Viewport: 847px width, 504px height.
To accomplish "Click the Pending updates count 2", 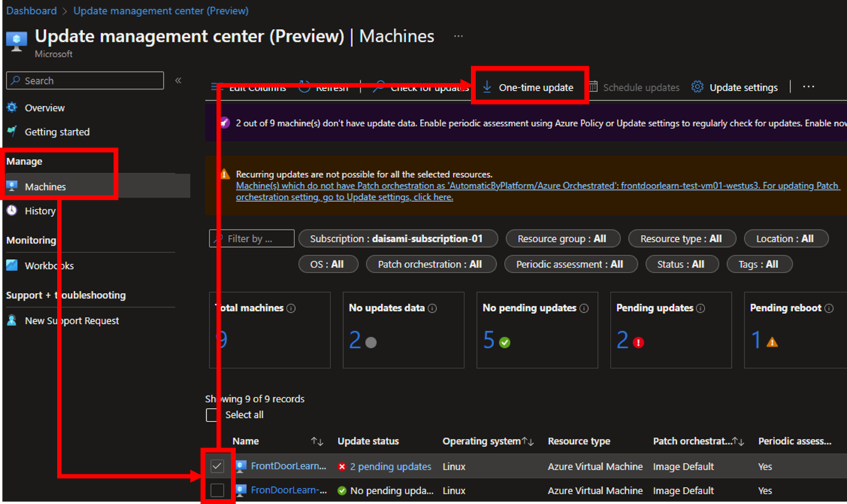I will 623,341.
